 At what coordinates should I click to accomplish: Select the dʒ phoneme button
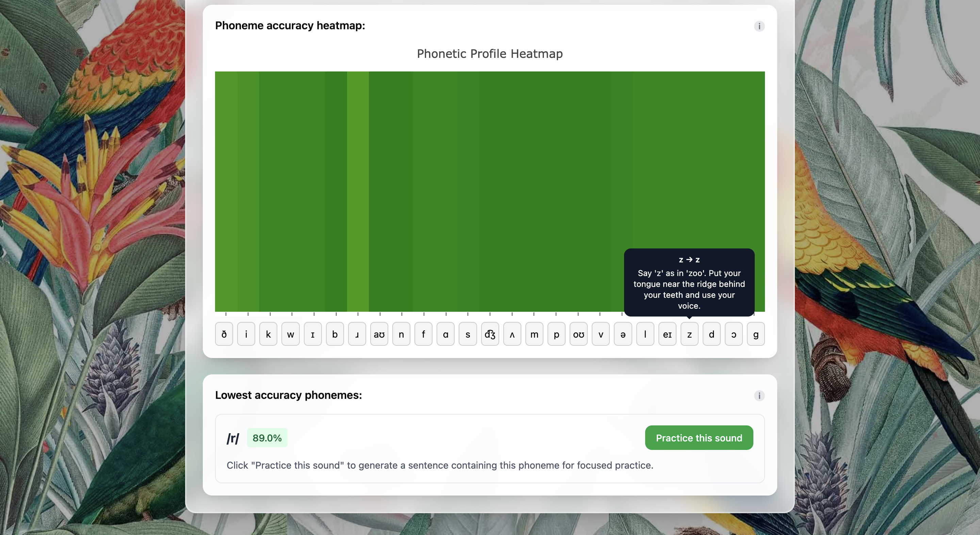(x=490, y=334)
